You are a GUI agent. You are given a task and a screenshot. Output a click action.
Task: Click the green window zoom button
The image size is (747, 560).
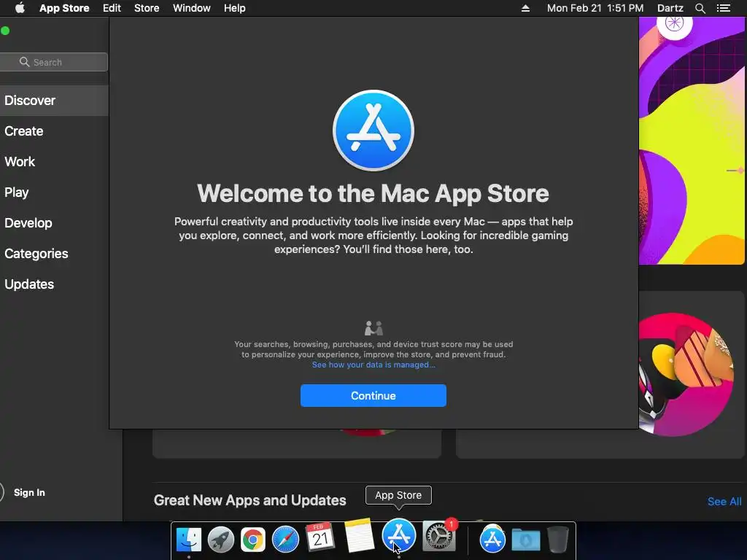point(5,31)
